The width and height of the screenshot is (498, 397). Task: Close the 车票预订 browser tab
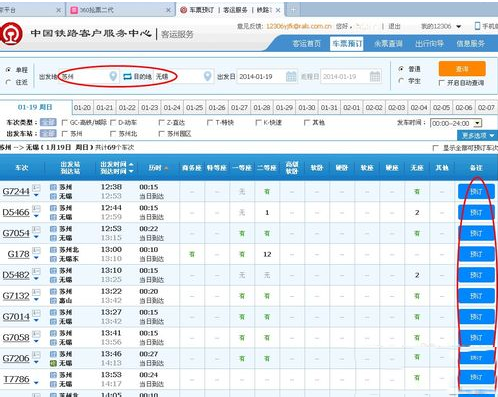(278, 10)
